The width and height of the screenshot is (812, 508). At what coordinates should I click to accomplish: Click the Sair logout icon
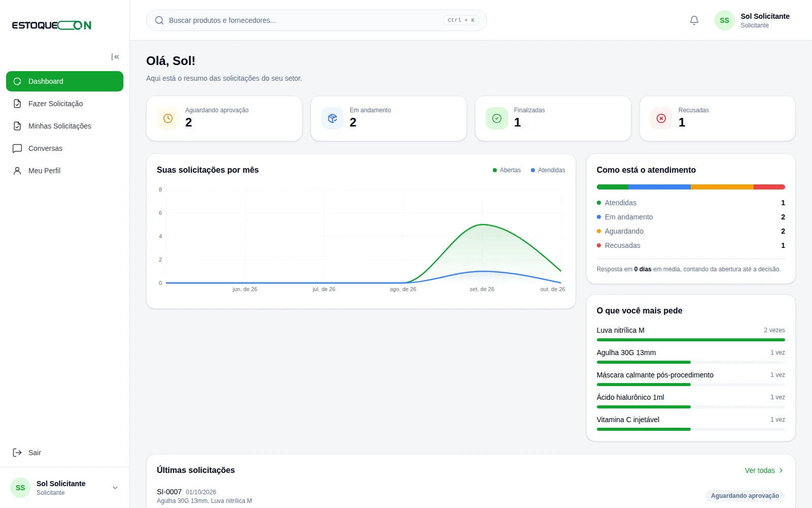(17, 453)
